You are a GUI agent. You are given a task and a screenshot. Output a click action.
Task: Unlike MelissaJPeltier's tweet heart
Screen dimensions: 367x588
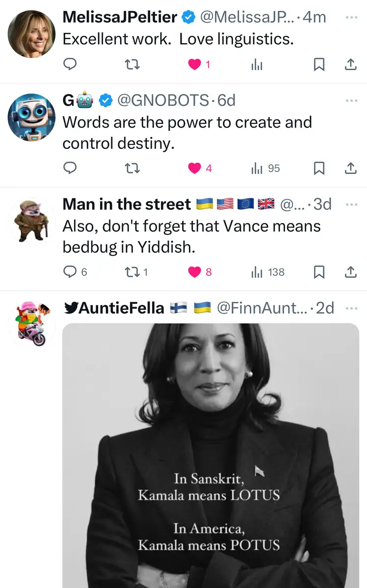195,64
